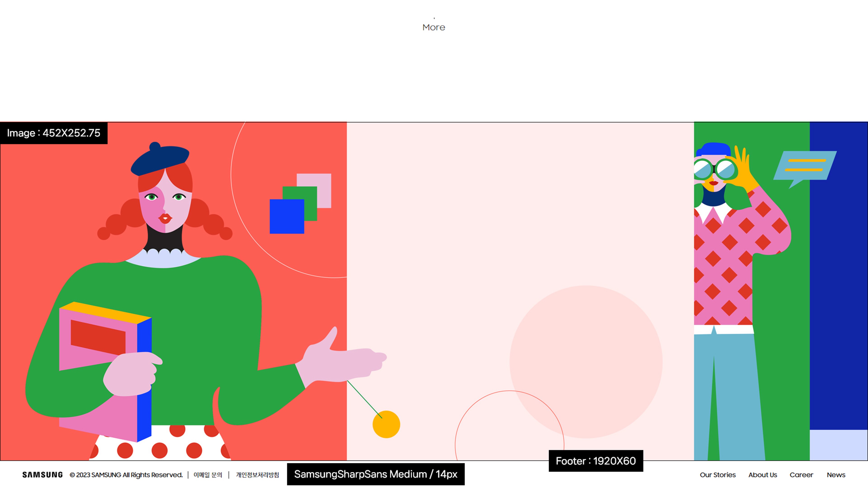Click the green binoculars on the illustration
868x488 pixels.
pos(714,169)
